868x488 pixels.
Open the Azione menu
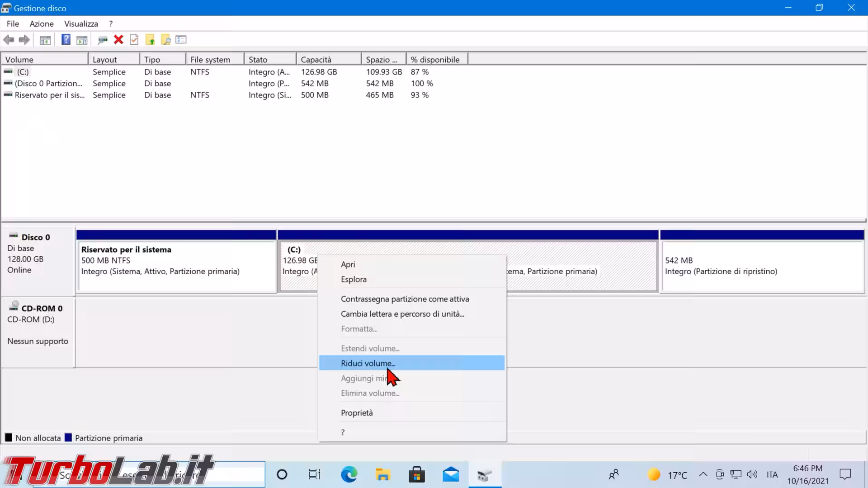coord(42,23)
